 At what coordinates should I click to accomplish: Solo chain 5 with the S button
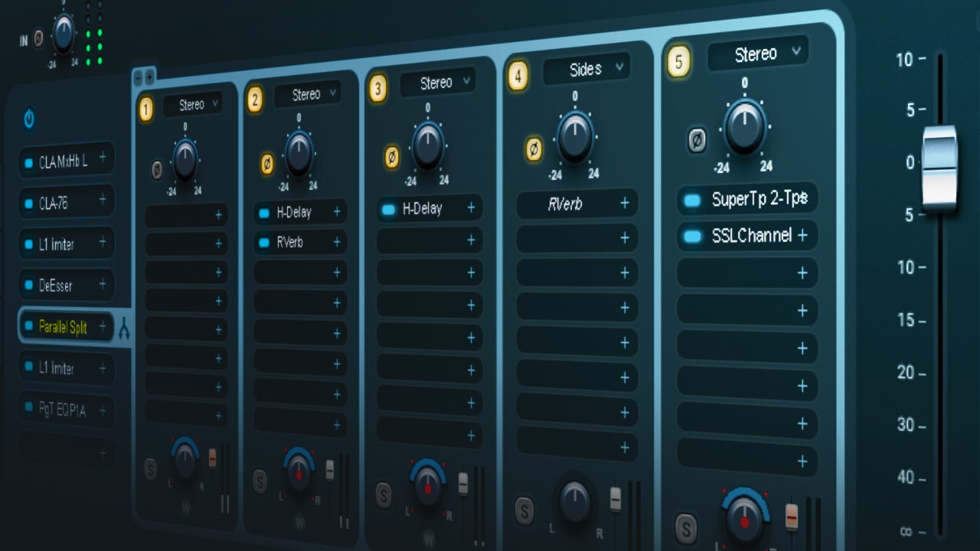(x=686, y=528)
